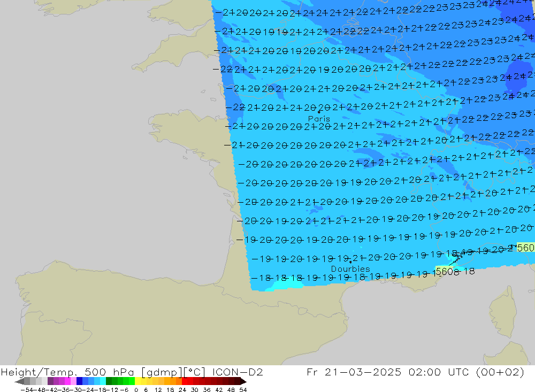Click the legend value '54'
Viewport: 535px width, 392px height.
click(x=243, y=390)
